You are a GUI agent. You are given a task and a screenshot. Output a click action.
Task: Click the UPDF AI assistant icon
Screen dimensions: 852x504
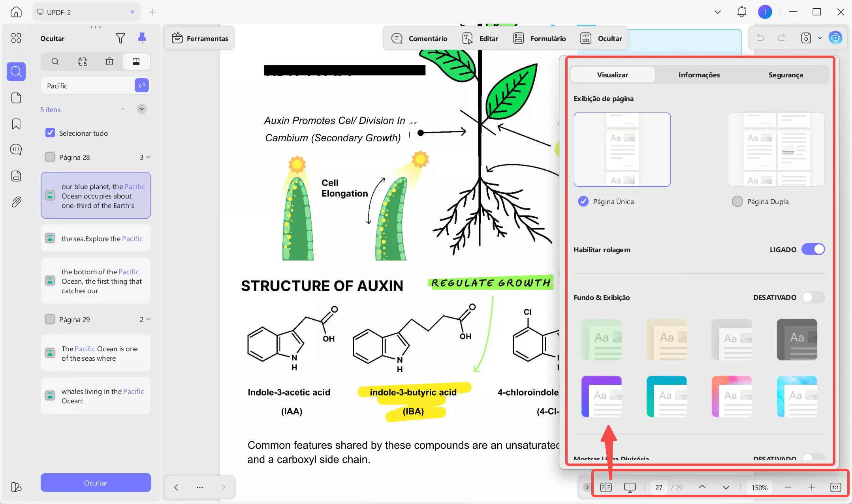(x=835, y=38)
